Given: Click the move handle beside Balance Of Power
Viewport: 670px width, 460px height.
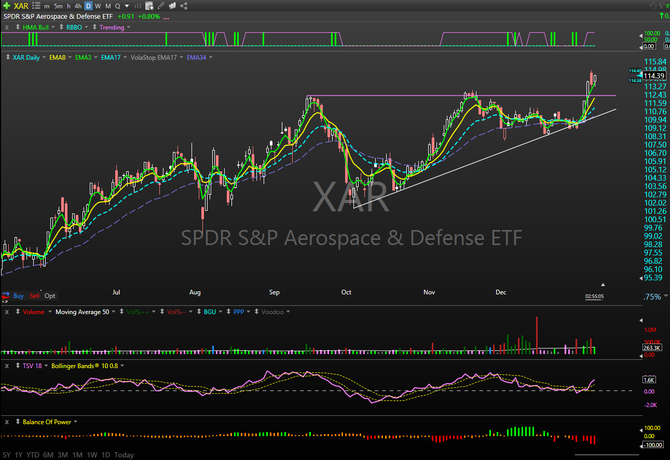Looking at the screenshot, I should [18, 422].
